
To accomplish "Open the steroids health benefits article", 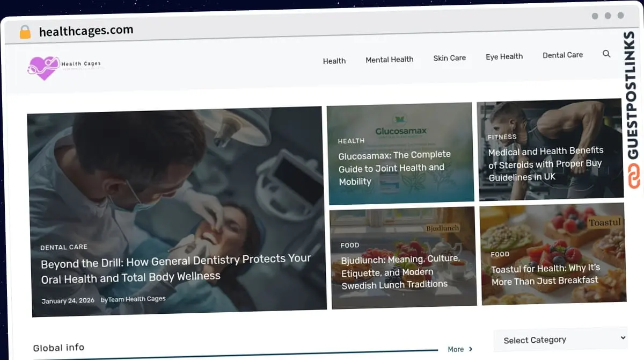I will 545,164.
